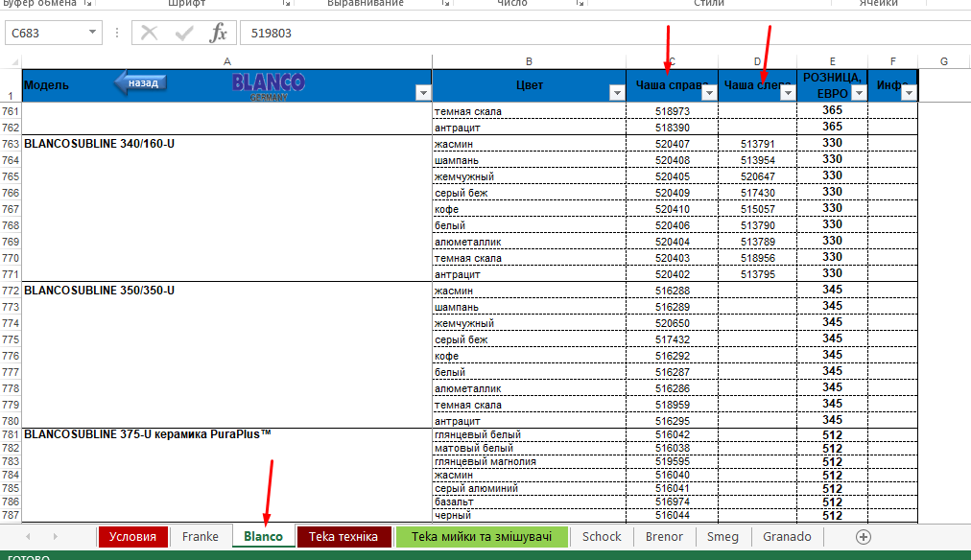Click cell with value 516288
Viewport: 971px width, 560px height.
tap(672, 291)
